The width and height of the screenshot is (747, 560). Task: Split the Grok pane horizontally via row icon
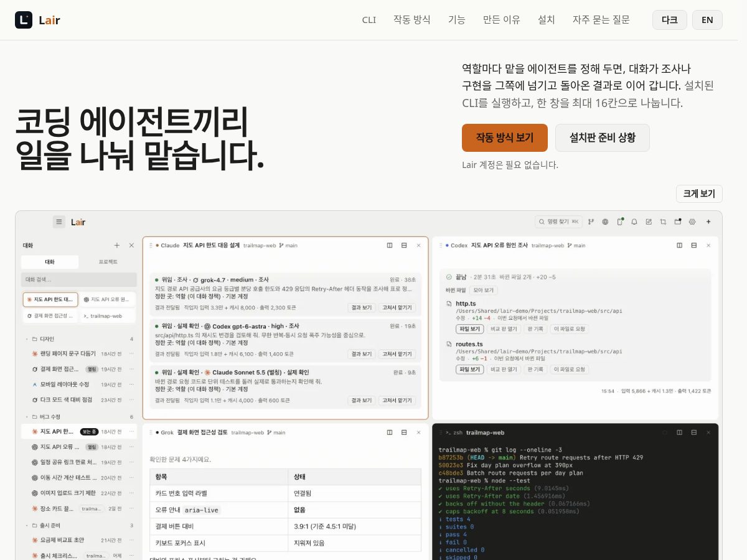(x=404, y=432)
